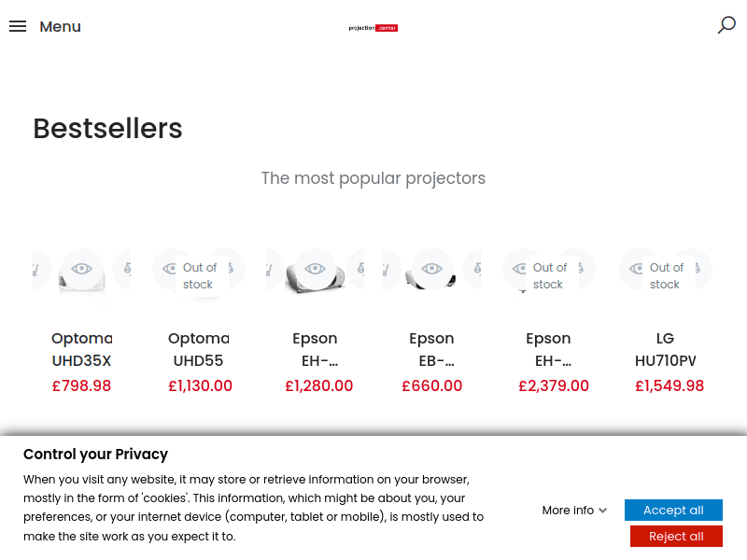Click the £1,549.98 price
Image resolution: width=747 pixels, height=560 pixels.
[669, 385]
